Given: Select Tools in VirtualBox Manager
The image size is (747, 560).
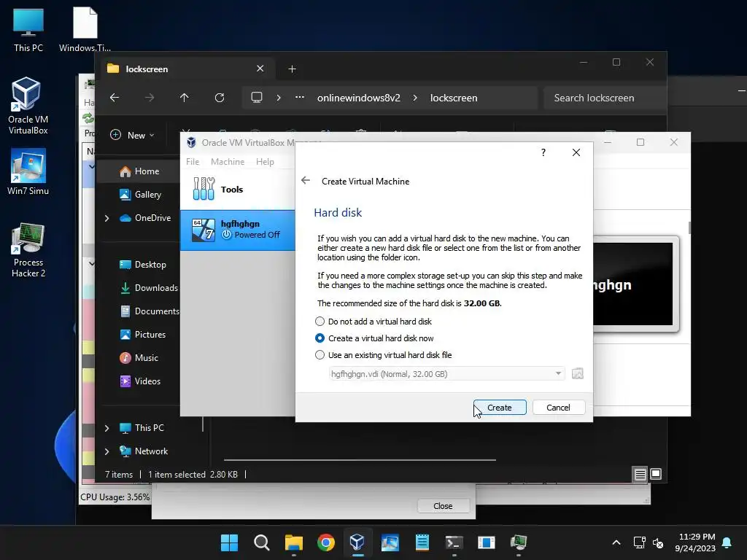Looking at the screenshot, I should [238, 189].
